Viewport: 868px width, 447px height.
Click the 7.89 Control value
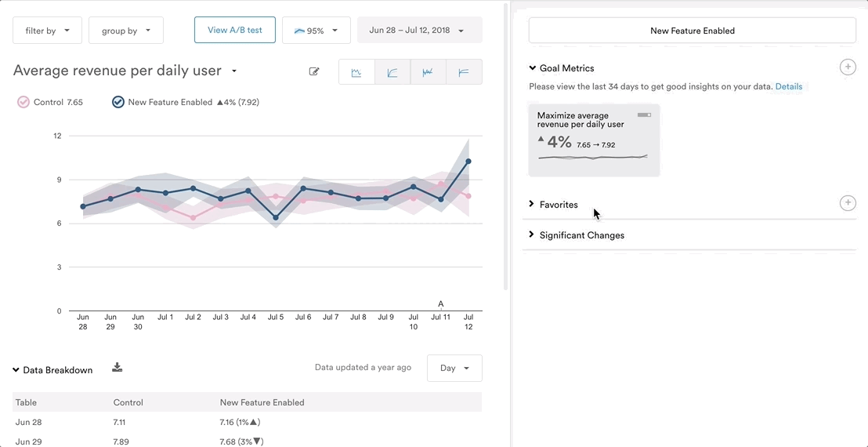click(x=120, y=442)
